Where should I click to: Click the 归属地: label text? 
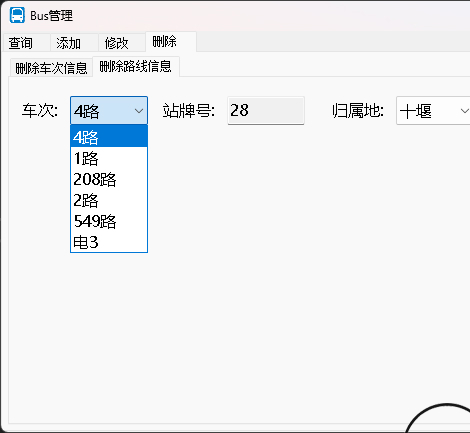(x=358, y=110)
